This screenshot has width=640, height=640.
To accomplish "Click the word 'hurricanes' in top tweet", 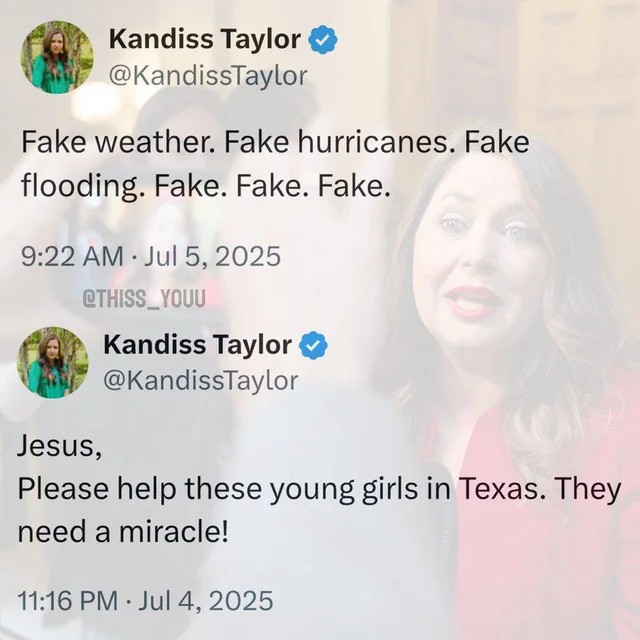I will pos(371,142).
